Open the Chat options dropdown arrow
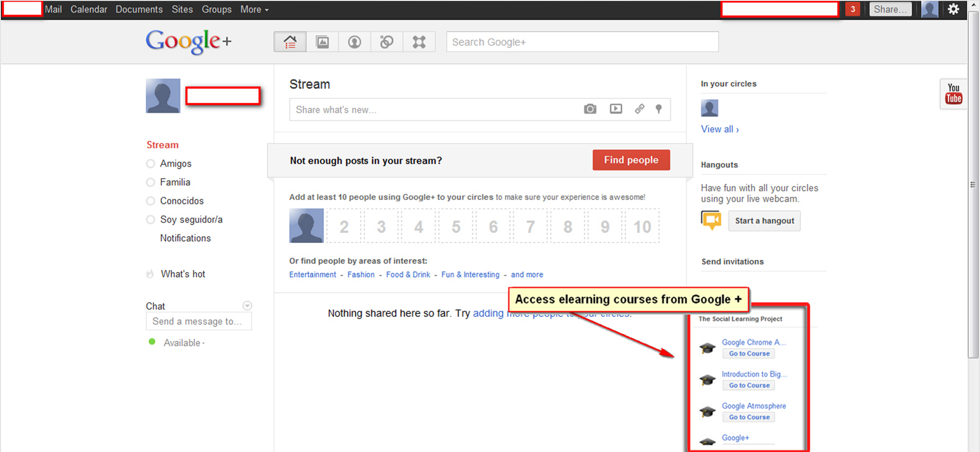980x452 pixels. (247, 305)
